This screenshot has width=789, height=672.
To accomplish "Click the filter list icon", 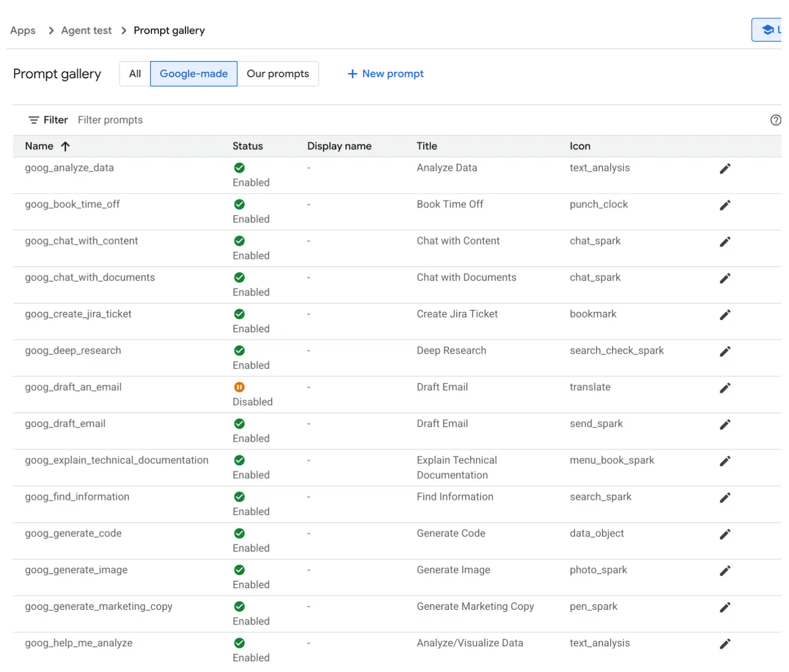I will coord(33,120).
